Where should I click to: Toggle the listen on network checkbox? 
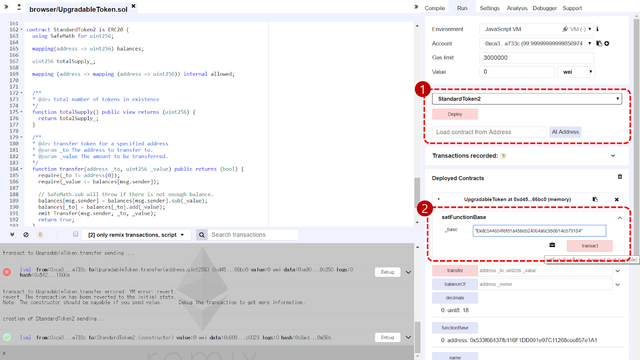click(76, 234)
